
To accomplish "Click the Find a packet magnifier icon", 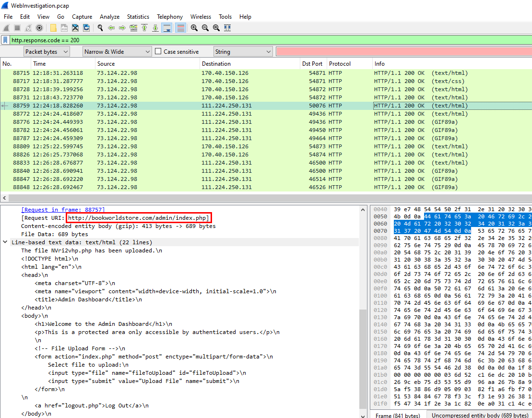I will click(100, 28).
